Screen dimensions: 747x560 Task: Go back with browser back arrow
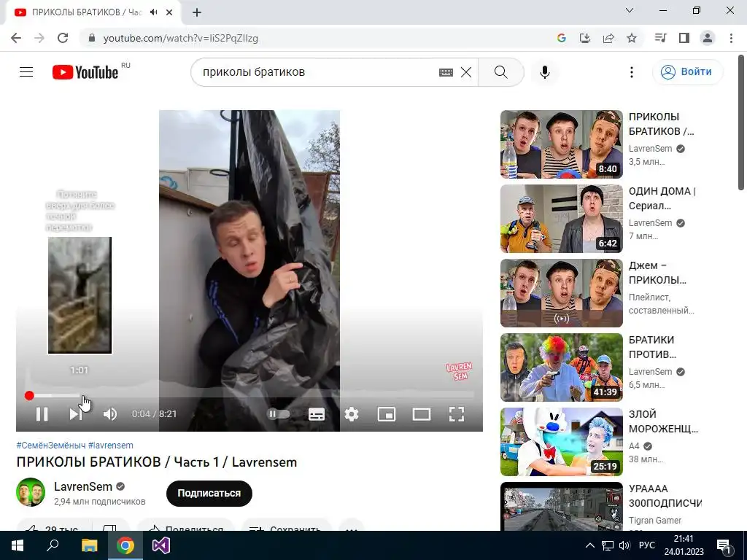(16, 38)
